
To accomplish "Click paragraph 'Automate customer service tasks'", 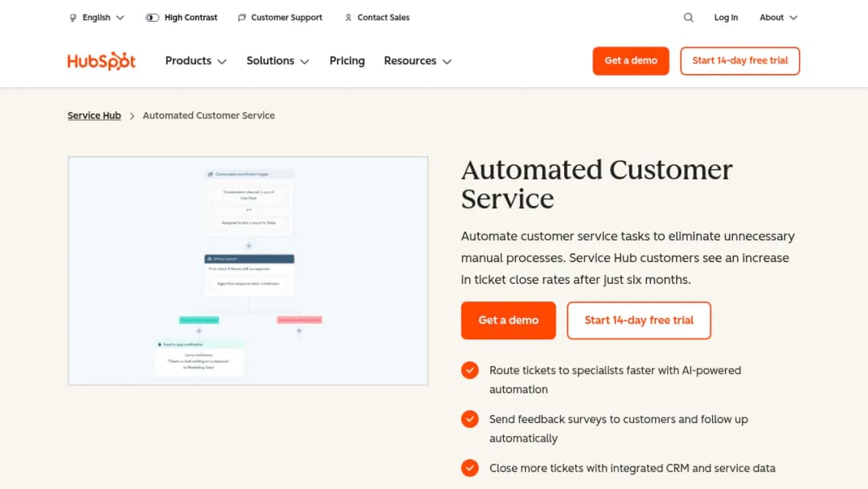I will pos(628,257).
